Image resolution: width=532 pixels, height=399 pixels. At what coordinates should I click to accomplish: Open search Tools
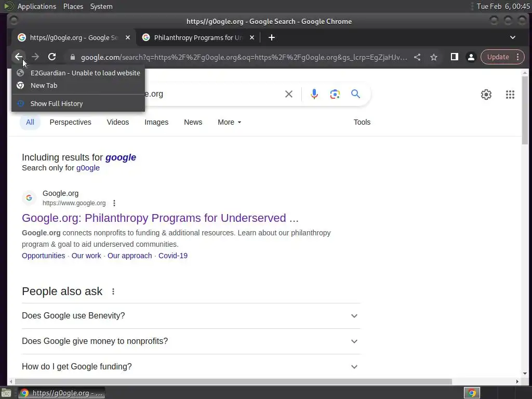(362, 122)
